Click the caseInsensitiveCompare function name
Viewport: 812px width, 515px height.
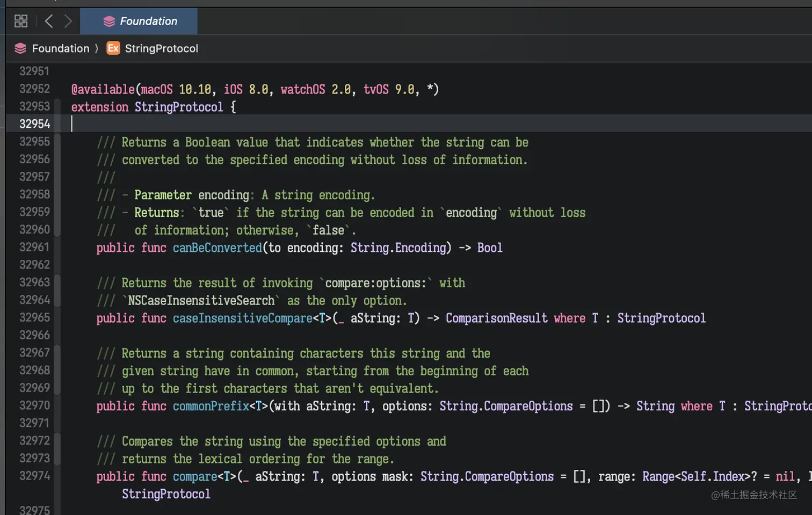click(x=243, y=318)
